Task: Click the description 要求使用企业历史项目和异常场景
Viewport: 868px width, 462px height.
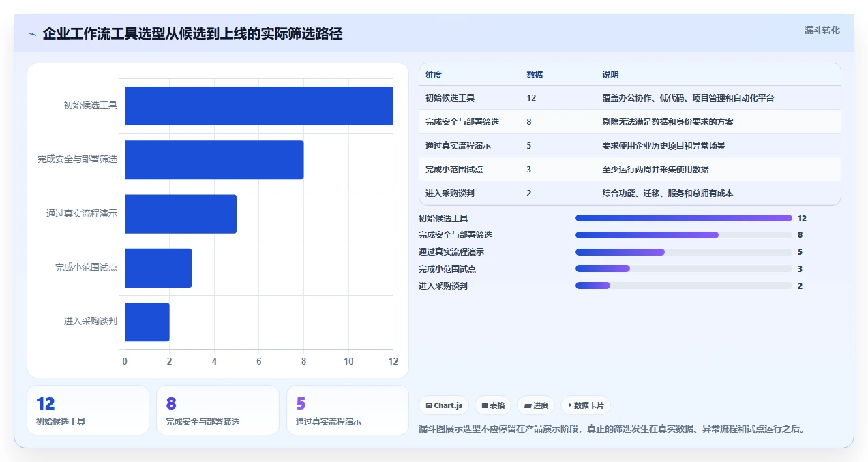Action: (663, 146)
